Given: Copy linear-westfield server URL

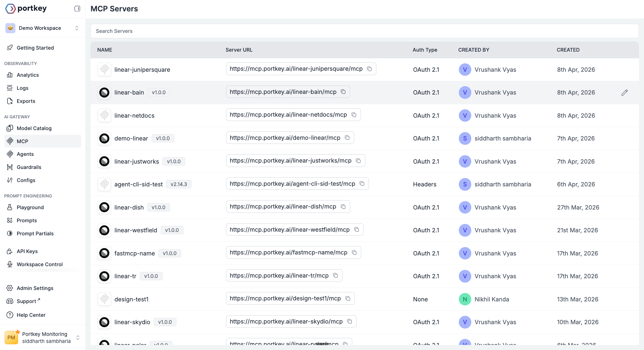Looking at the screenshot, I should pos(357,230).
